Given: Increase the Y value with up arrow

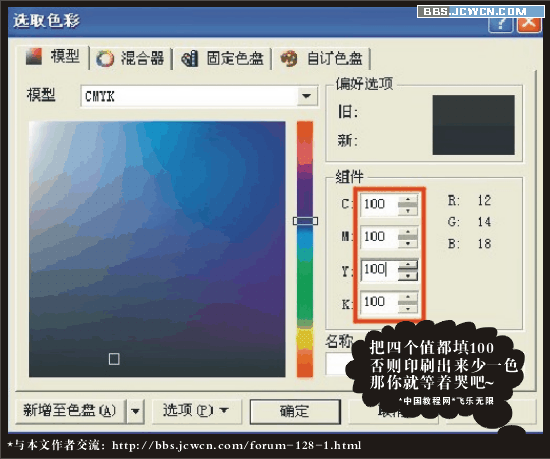Looking at the screenshot, I should click(408, 265).
